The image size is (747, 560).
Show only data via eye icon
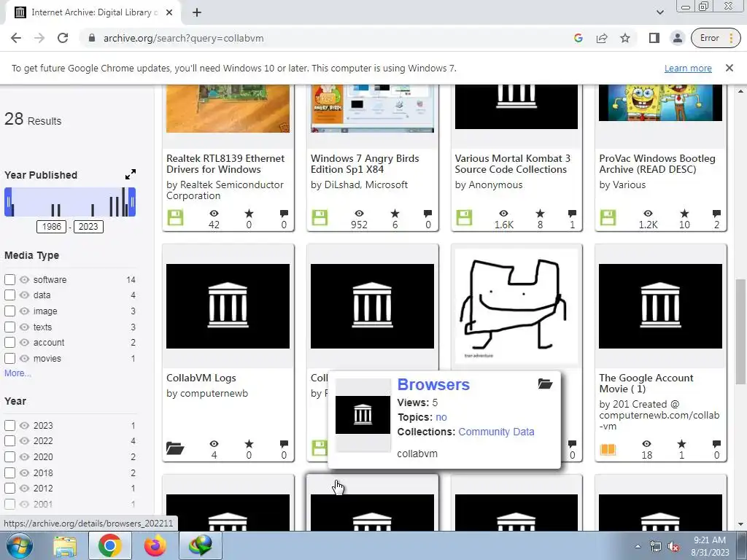click(24, 295)
